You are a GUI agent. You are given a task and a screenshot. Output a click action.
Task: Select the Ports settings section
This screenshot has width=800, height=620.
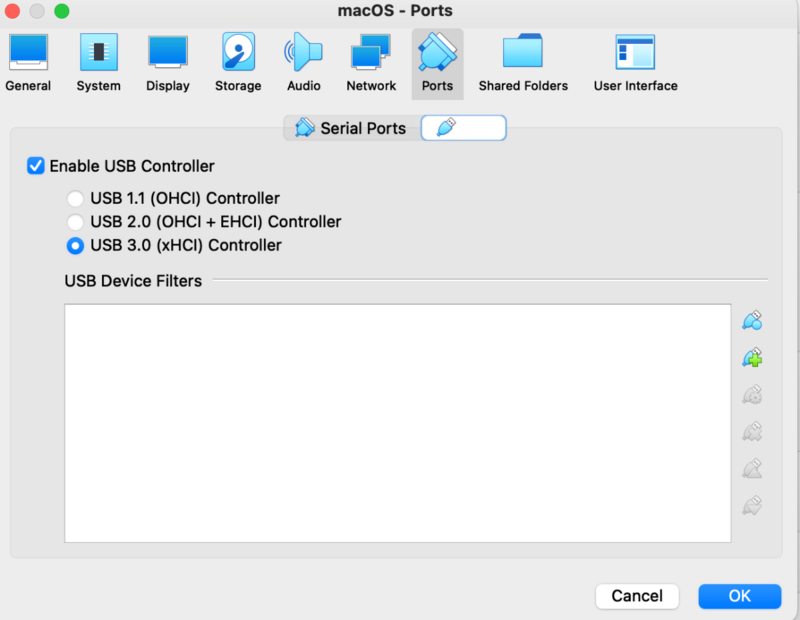437,63
